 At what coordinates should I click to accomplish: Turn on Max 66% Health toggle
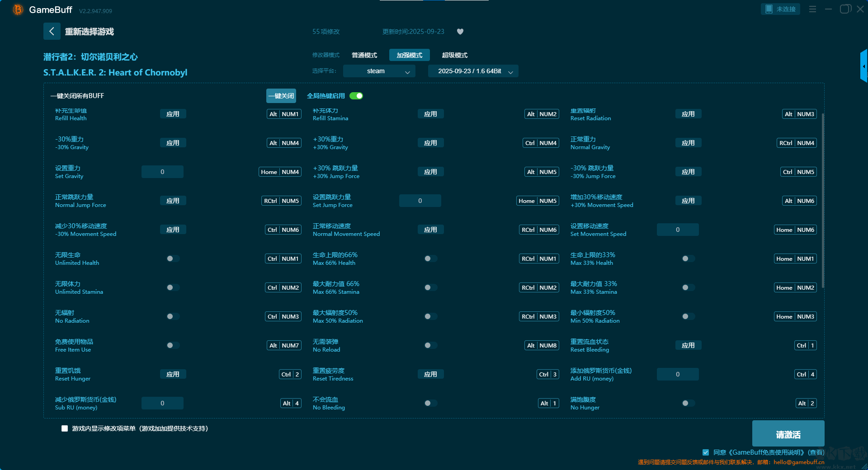(x=430, y=258)
